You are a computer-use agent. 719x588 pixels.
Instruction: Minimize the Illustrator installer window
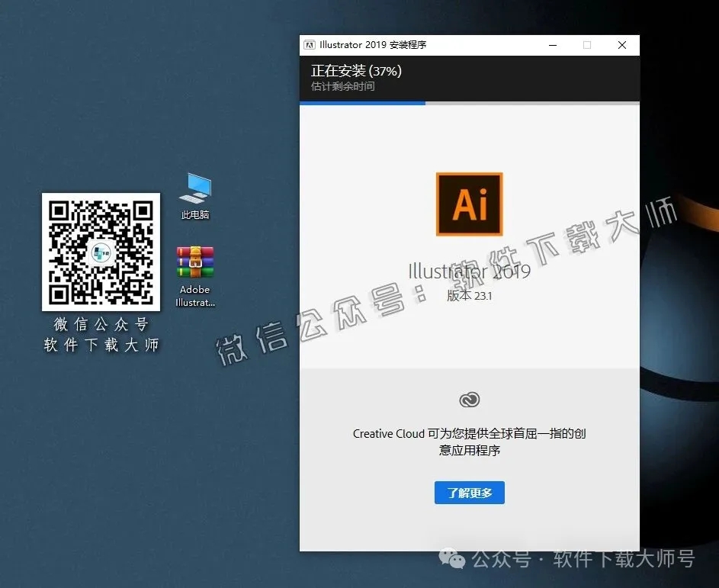[552, 45]
